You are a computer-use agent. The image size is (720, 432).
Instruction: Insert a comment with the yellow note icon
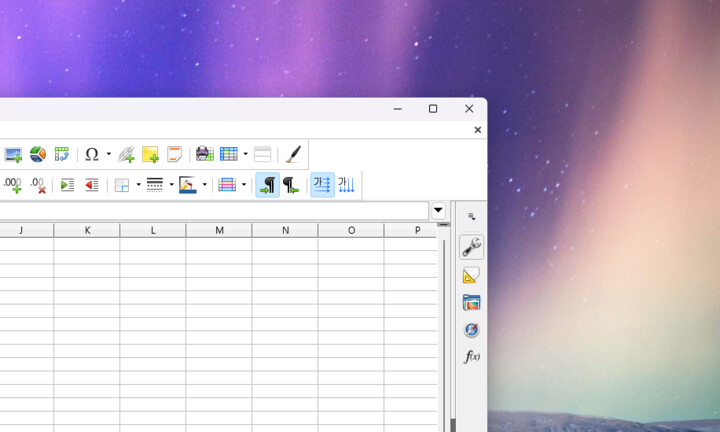tap(150, 154)
